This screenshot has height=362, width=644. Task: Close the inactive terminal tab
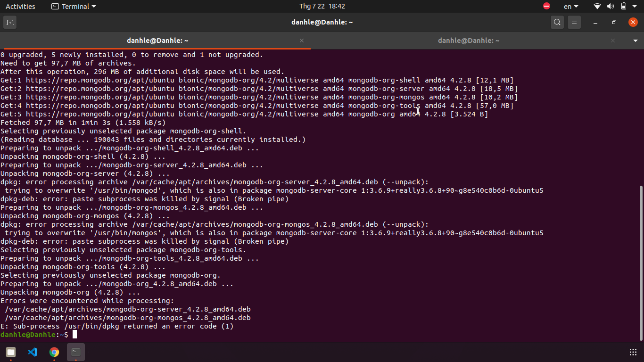[612, 41]
